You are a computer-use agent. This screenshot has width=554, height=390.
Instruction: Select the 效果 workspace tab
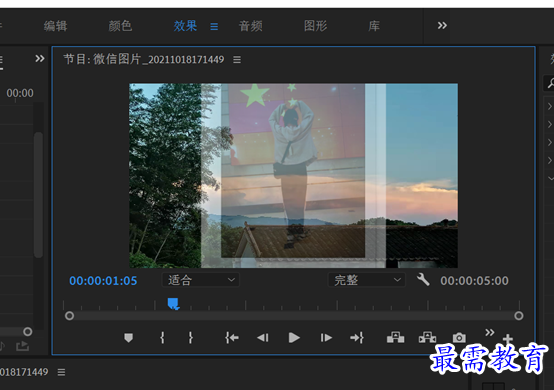(x=185, y=26)
